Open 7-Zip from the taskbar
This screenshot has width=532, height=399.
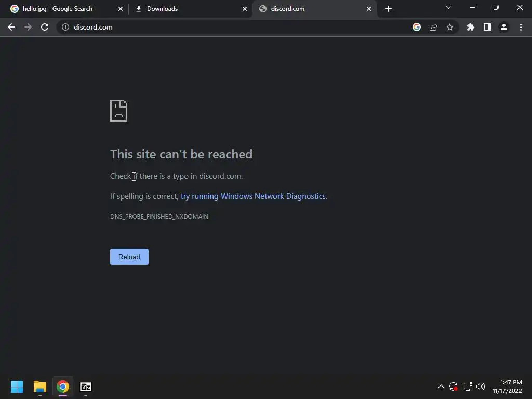tap(86, 387)
